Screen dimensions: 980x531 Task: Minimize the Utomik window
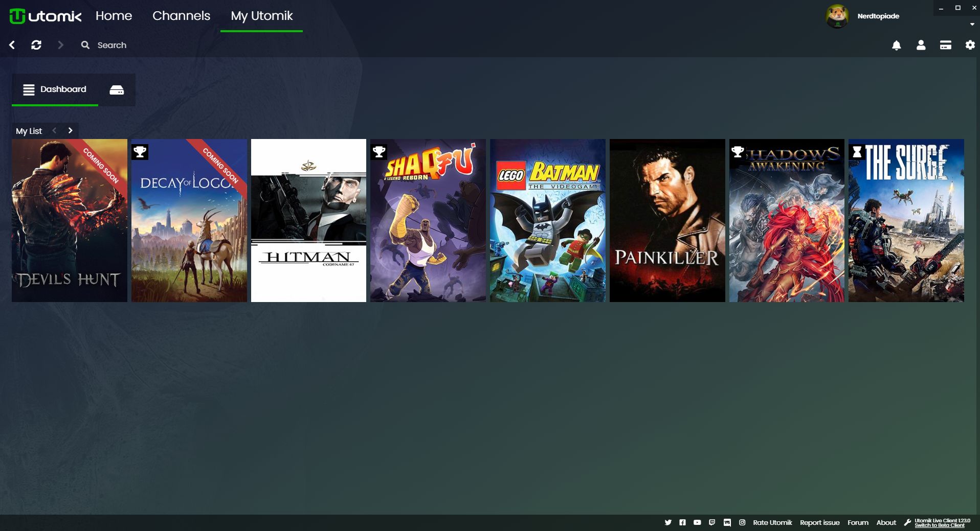[941, 8]
